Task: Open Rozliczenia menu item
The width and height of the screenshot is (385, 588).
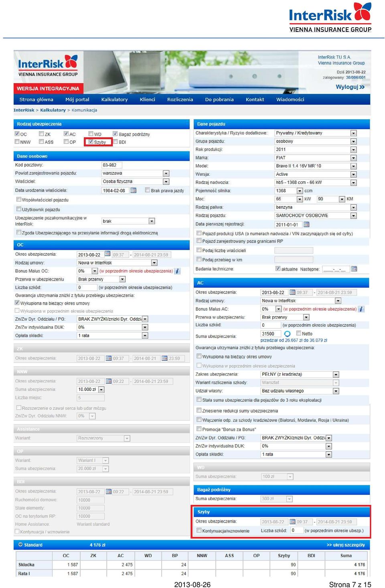Action: tap(180, 100)
